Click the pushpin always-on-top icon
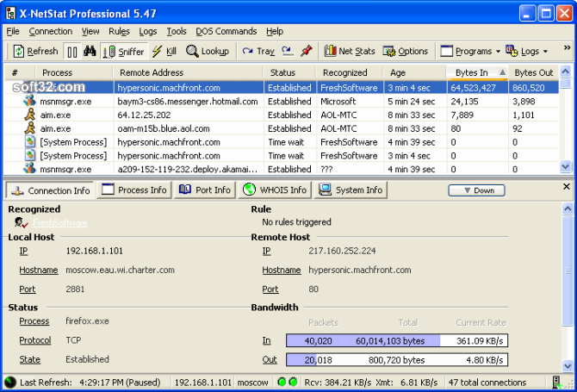 [x=307, y=51]
